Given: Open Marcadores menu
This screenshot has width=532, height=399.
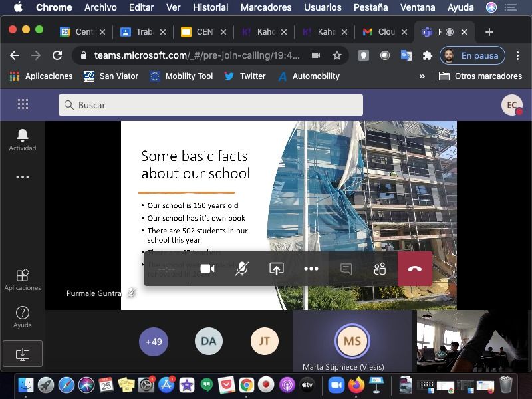Looking at the screenshot, I should [266, 7].
